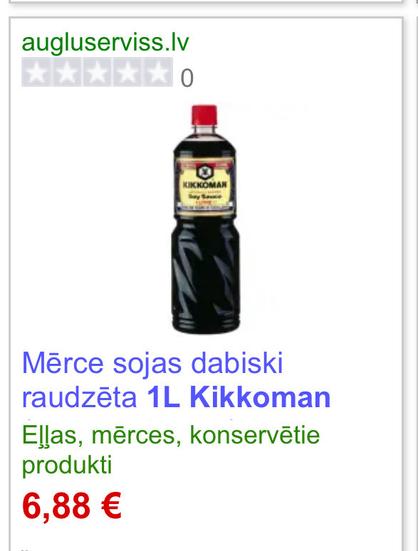
Task: Click the hexagon logo on bottle label
Action: [x=204, y=172]
